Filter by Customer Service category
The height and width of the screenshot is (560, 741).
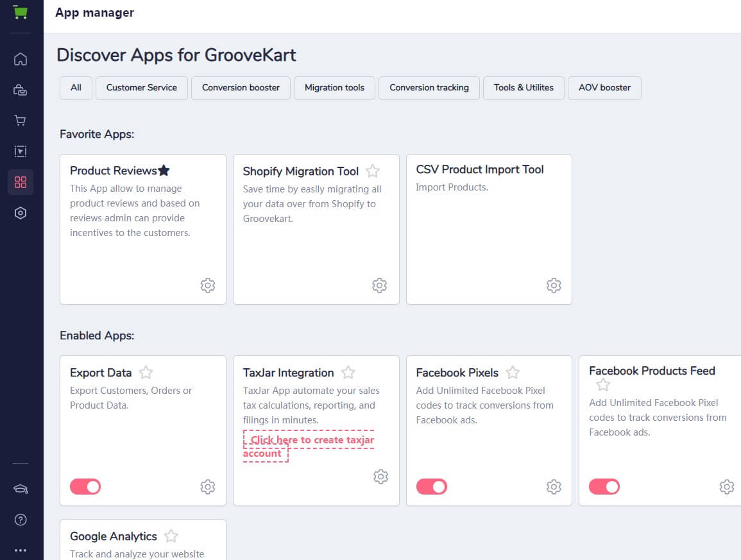click(142, 88)
